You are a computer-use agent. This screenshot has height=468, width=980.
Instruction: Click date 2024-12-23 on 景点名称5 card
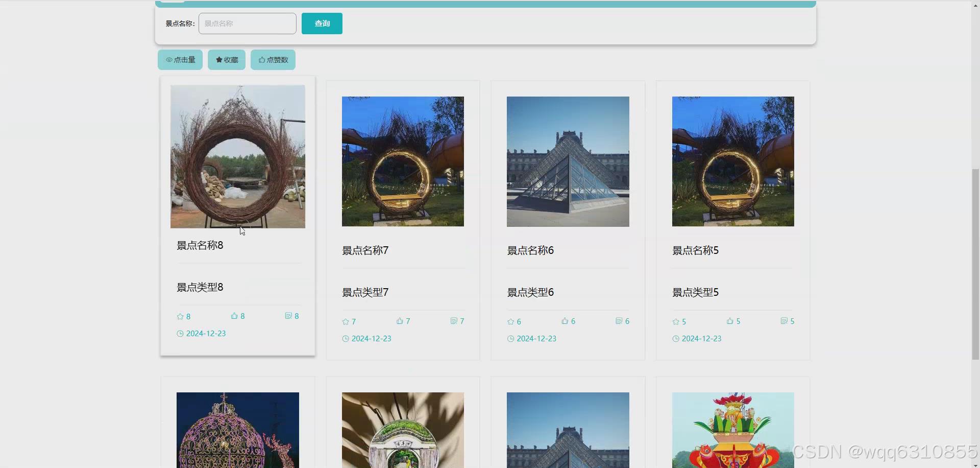click(x=701, y=339)
